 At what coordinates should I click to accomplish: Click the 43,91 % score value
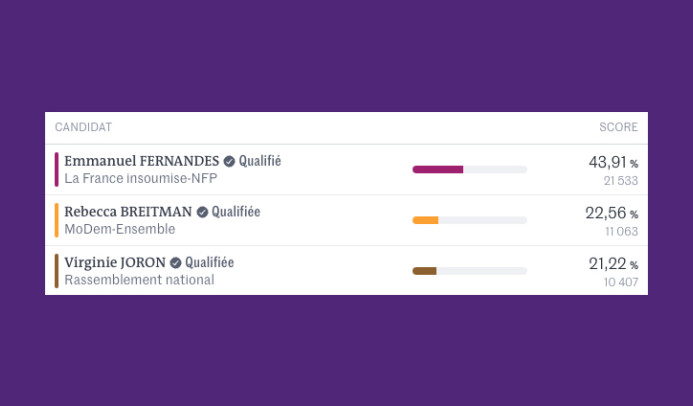[612, 162]
